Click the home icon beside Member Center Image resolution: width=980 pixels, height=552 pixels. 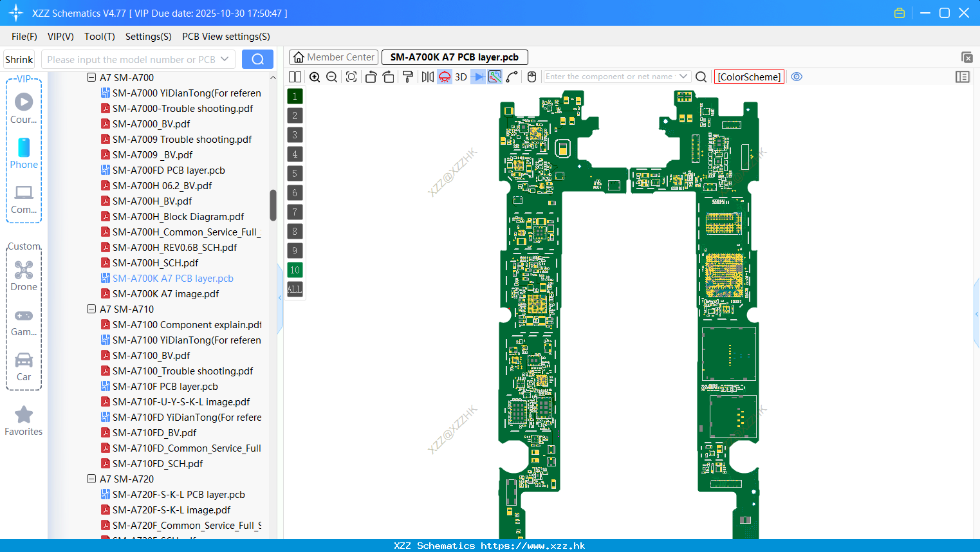[x=299, y=57]
